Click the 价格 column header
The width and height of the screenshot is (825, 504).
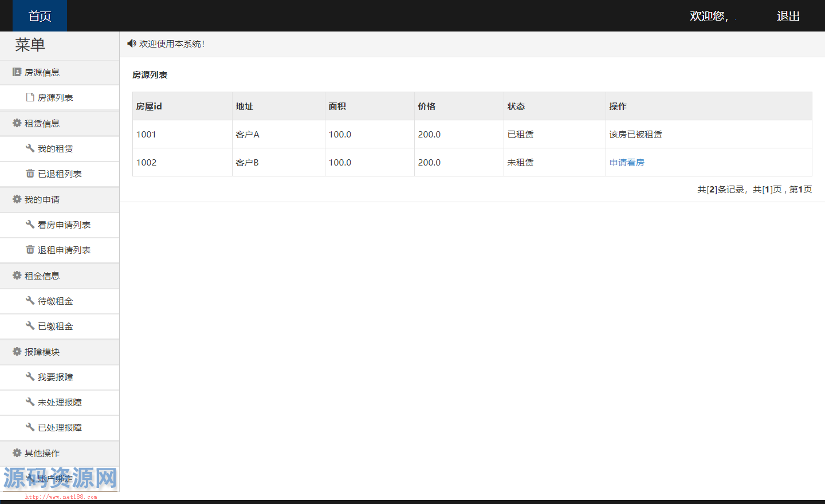coord(459,106)
